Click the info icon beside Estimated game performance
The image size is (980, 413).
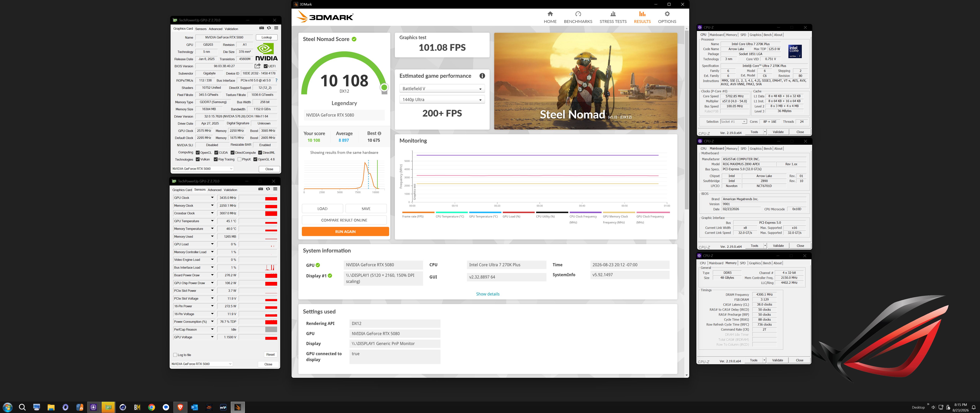pyautogui.click(x=482, y=76)
